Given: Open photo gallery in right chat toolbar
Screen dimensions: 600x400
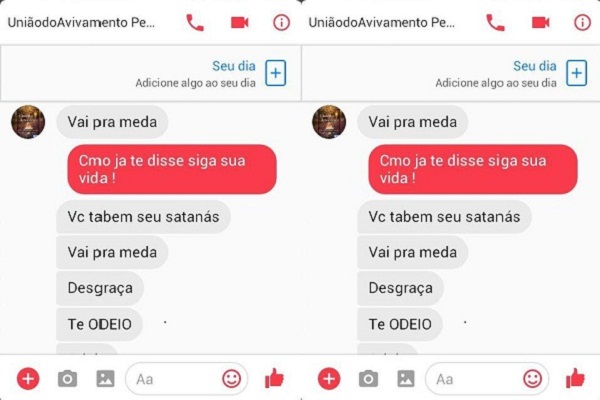Looking at the screenshot, I should click(406, 379).
